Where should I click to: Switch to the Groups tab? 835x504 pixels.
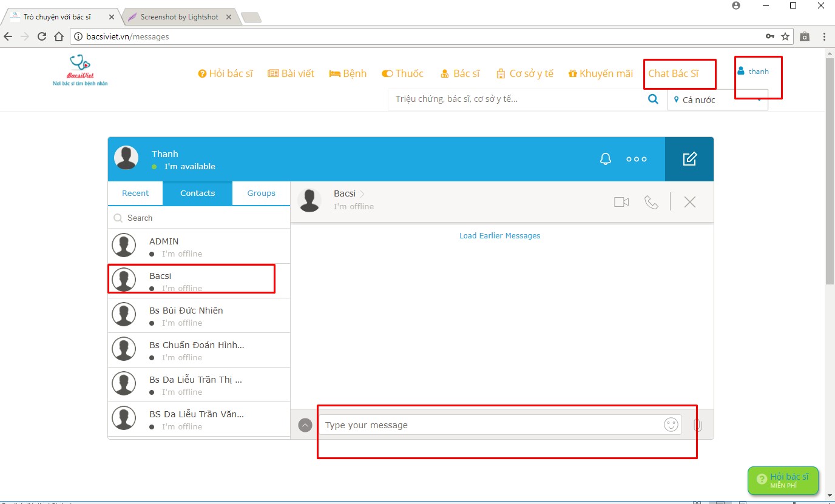coord(261,193)
